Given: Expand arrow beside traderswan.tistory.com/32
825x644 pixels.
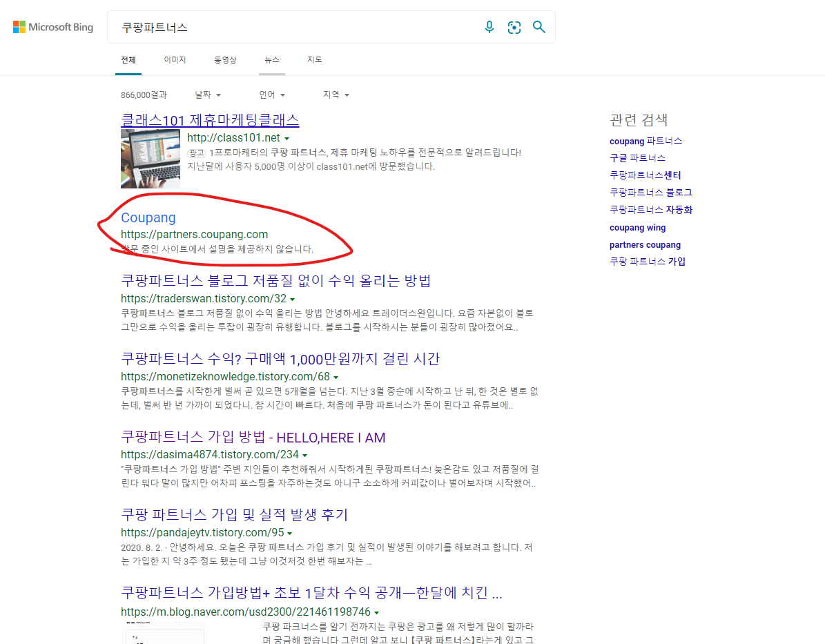Looking at the screenshot, I should (293, 300).
